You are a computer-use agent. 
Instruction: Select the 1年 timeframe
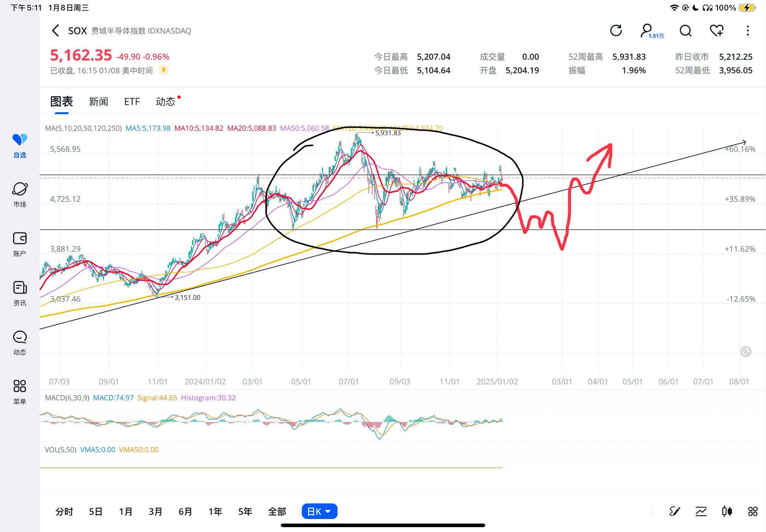215,511
